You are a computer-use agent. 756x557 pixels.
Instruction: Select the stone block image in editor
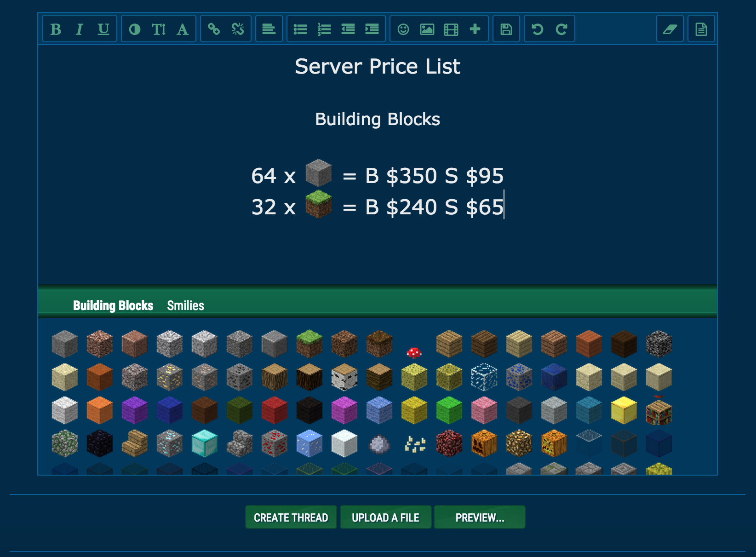point(319,173)
